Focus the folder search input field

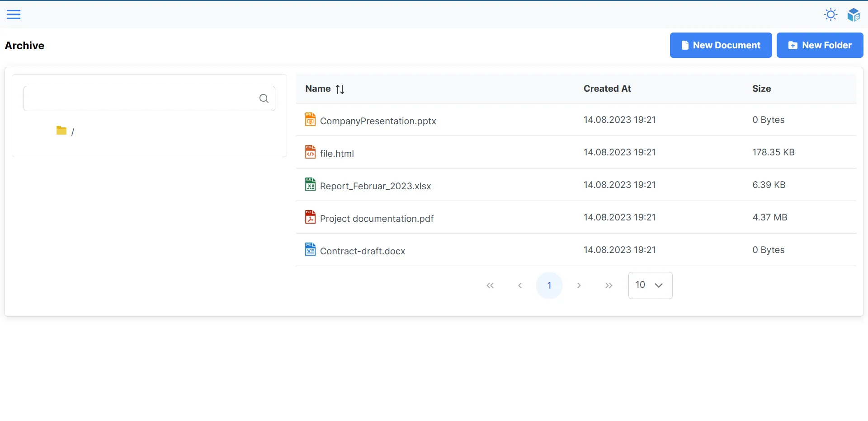140,98
